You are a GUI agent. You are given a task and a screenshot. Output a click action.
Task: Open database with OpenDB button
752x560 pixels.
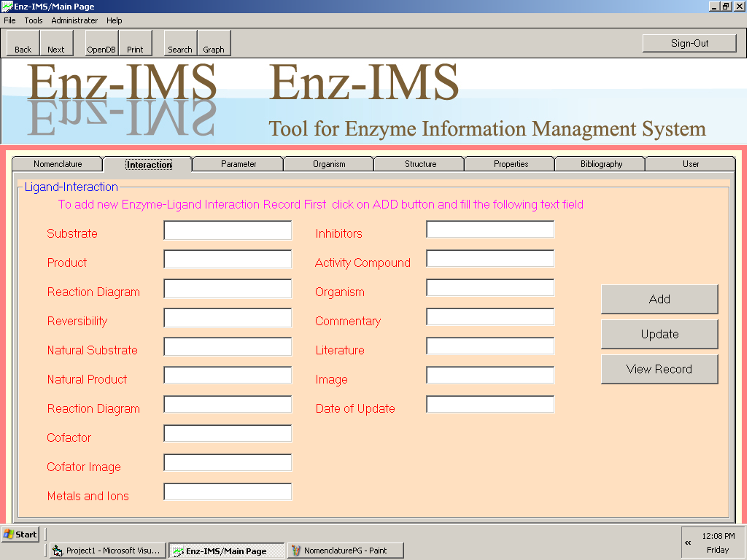point(101,43)
